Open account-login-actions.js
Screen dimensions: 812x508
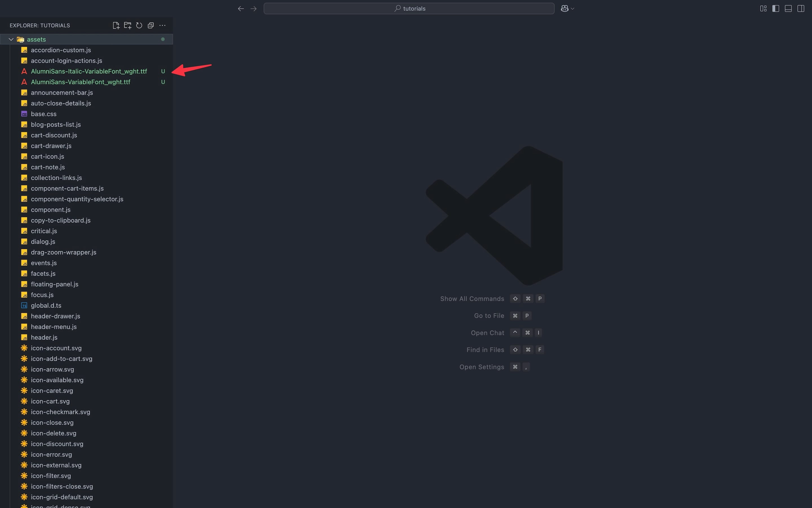[87, 61]
